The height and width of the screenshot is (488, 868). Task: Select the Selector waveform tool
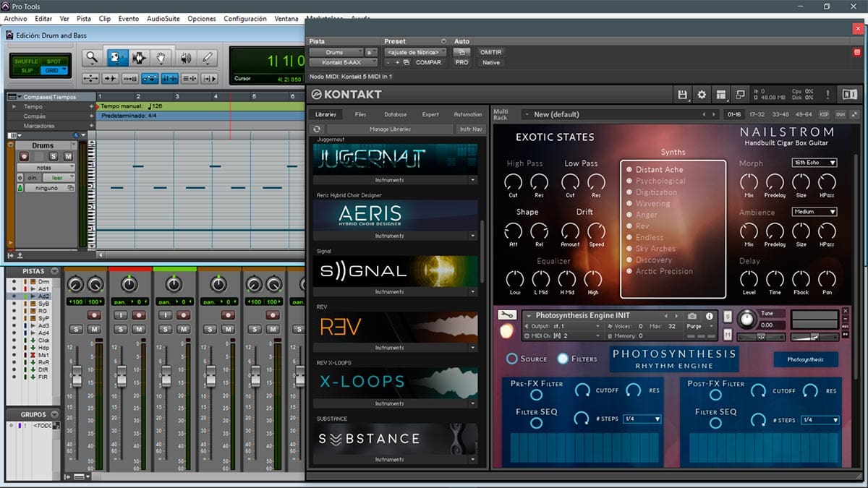coord(138,58)
